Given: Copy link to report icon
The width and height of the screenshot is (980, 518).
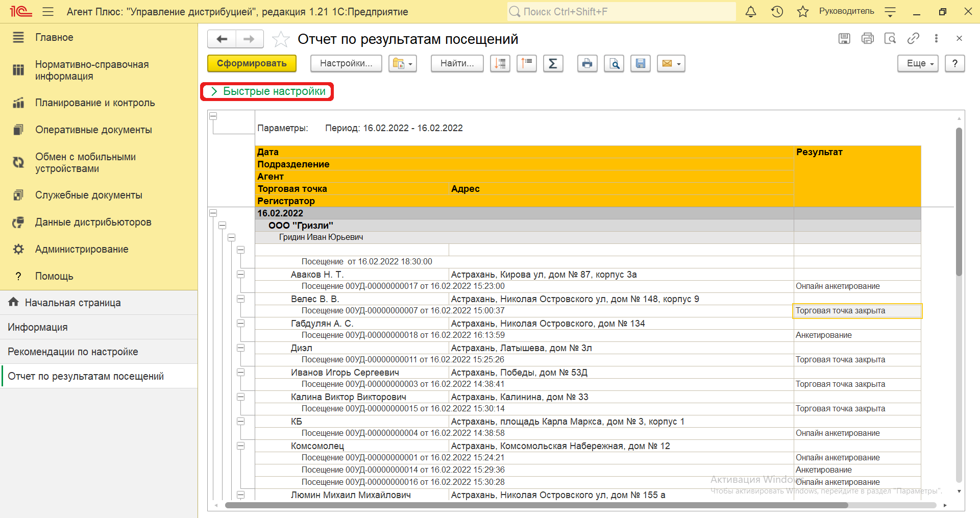Looking at the screenshot, I should 913,38.
